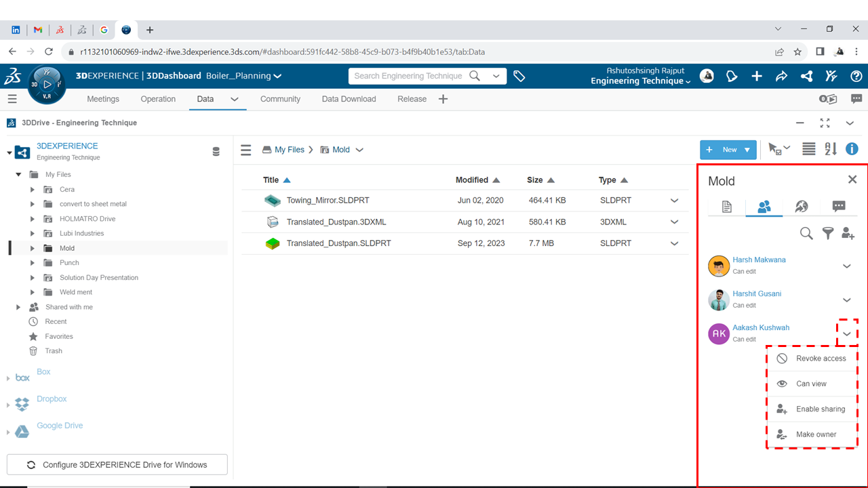This screenshot has height=488, width=868.
Task: Click the Search Engineering Technique field
Action: pos(408,76)
